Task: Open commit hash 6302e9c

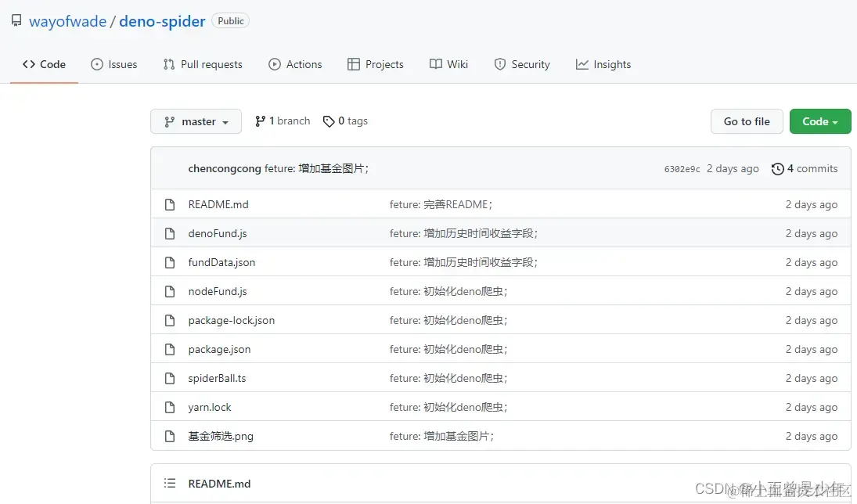Action: [x=682, y=169]
